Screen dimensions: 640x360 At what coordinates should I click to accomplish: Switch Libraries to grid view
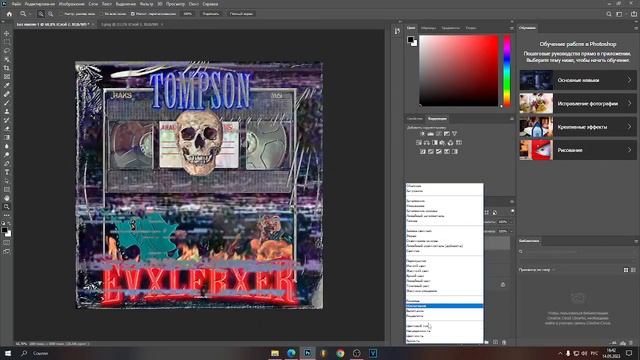click(626, 270)
